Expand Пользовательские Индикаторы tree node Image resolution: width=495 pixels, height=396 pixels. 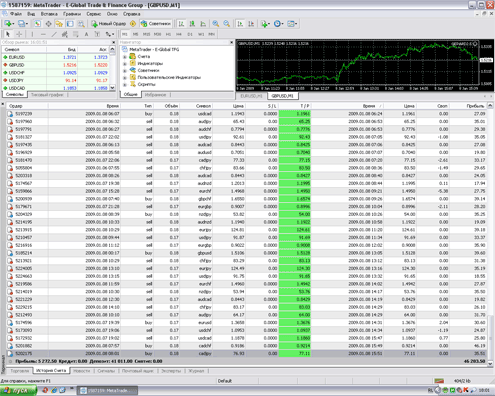tap(125, 78)
